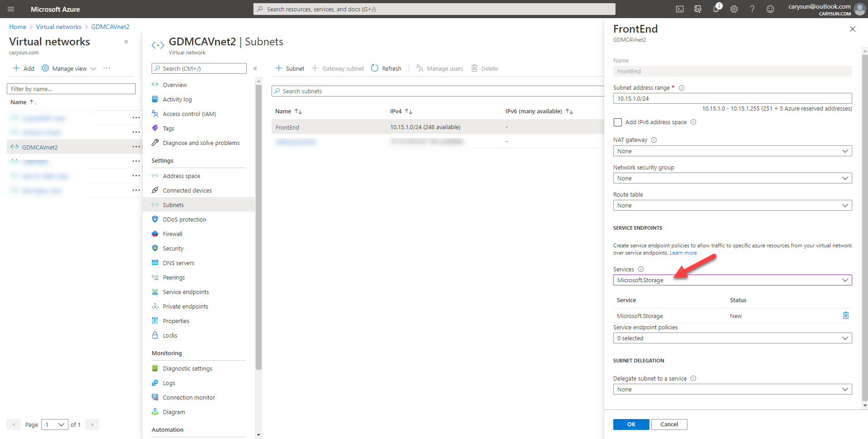Click the Search subnets field

(x=437, y=91)
